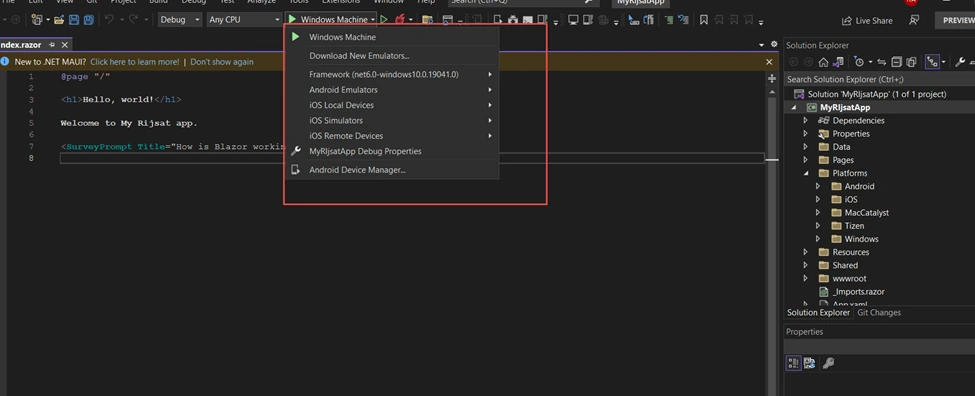The width and height of the screenshot is (975, 396).
Task: Click the Search Solution Explorer field
Action: pyautogui.click(x=879, y=79)
